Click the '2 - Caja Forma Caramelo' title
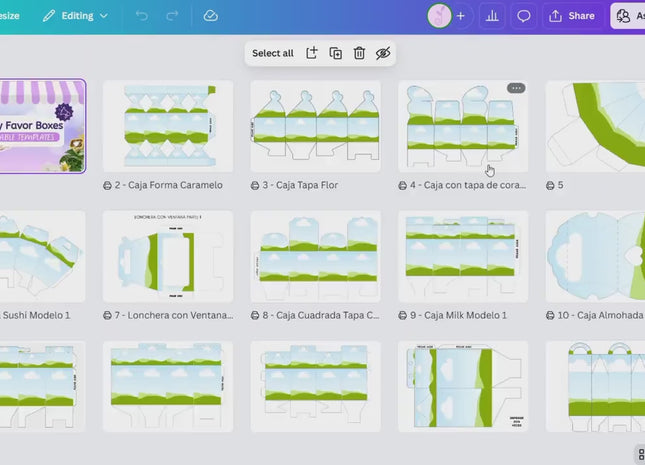The width and height of the screenshot is (645, 465). tap(169, 185)
